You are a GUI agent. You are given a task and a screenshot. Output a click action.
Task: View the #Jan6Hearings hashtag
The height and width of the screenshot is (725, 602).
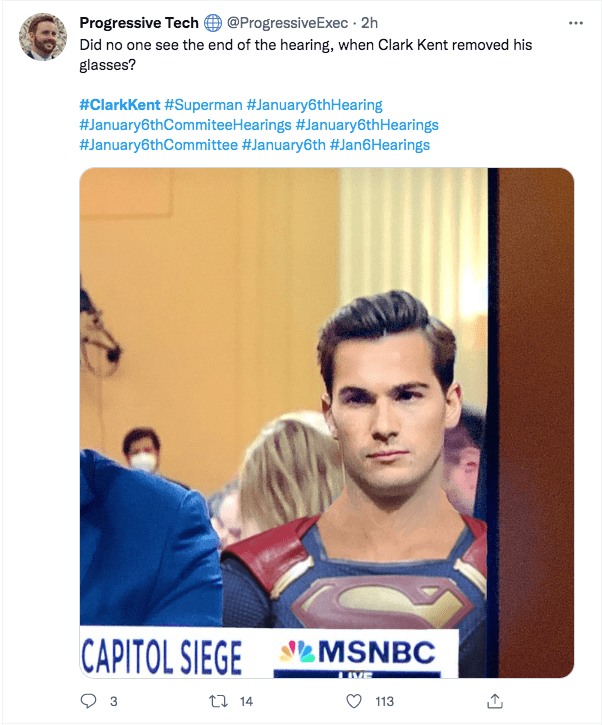point(380,145)
